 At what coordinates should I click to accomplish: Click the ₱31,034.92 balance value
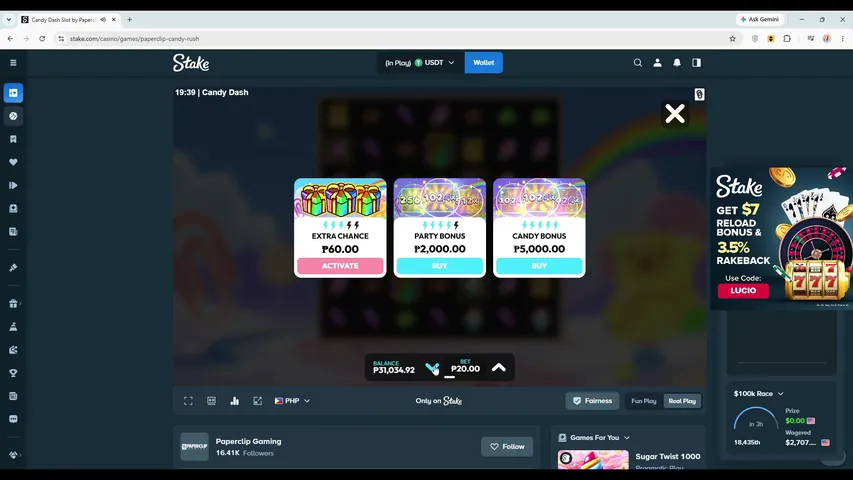[x=394, y=370]
